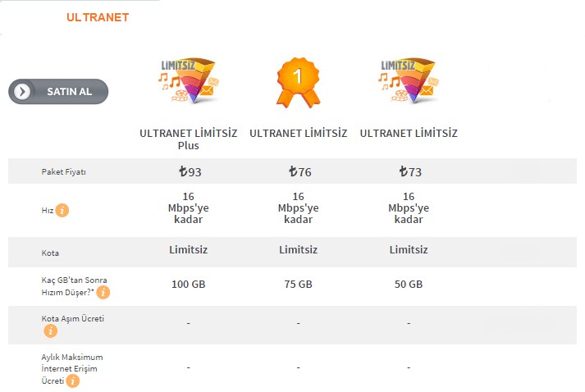Click the Paket Fiyatı row label
The width and height of the screenshot is (585, 392).
pyautogui.click(x=63, y=172)
